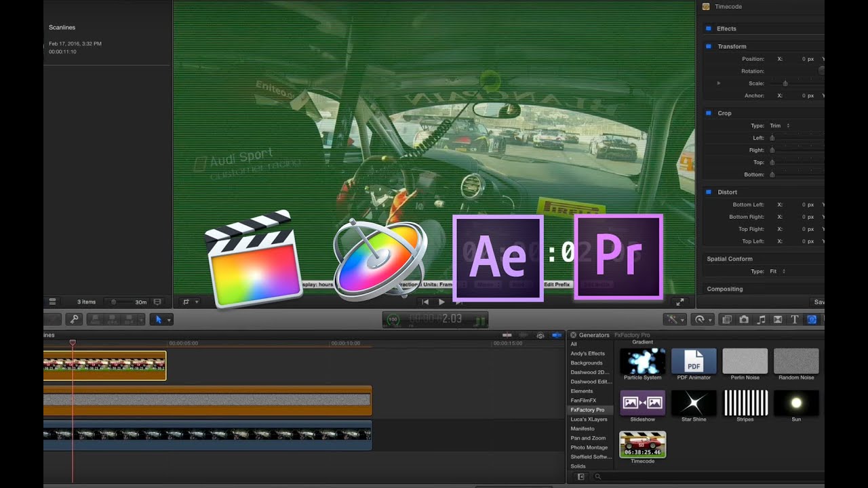The image size is (868, 488).
Task: Select Luca's XLayers category
Action: (589, 420)
